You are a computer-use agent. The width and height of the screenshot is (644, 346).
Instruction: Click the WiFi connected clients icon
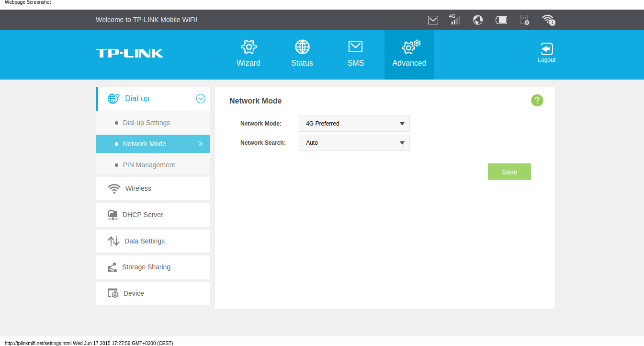tap(548, 20)
